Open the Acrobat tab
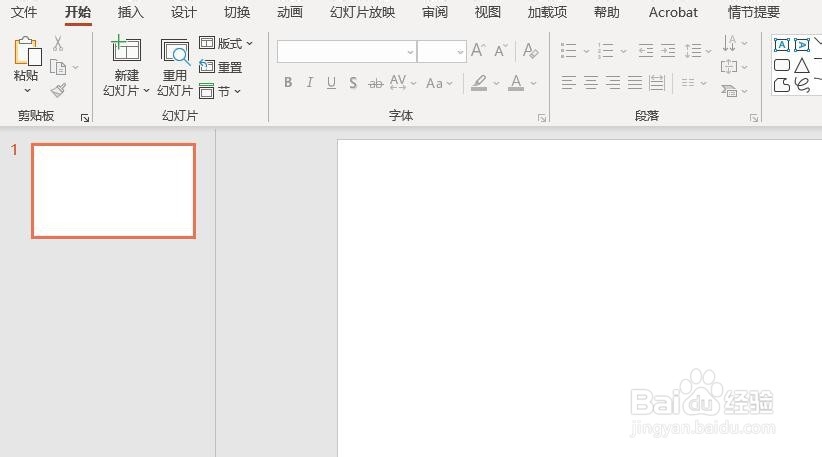 click(673, 12)
